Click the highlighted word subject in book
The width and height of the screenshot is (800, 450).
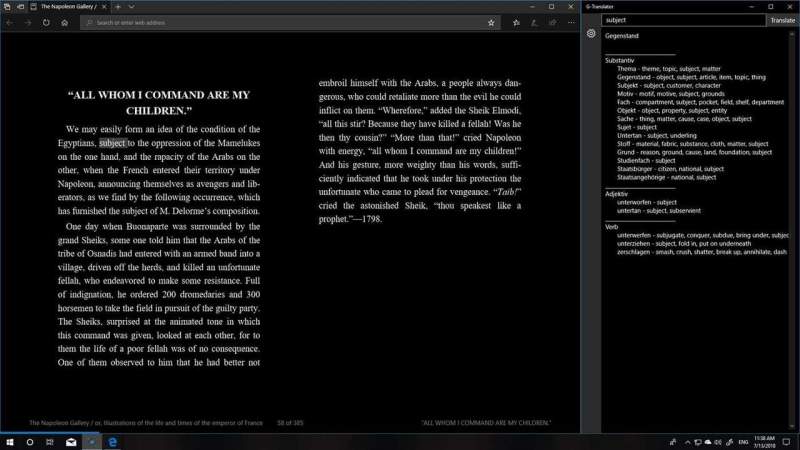coord(112,143)
